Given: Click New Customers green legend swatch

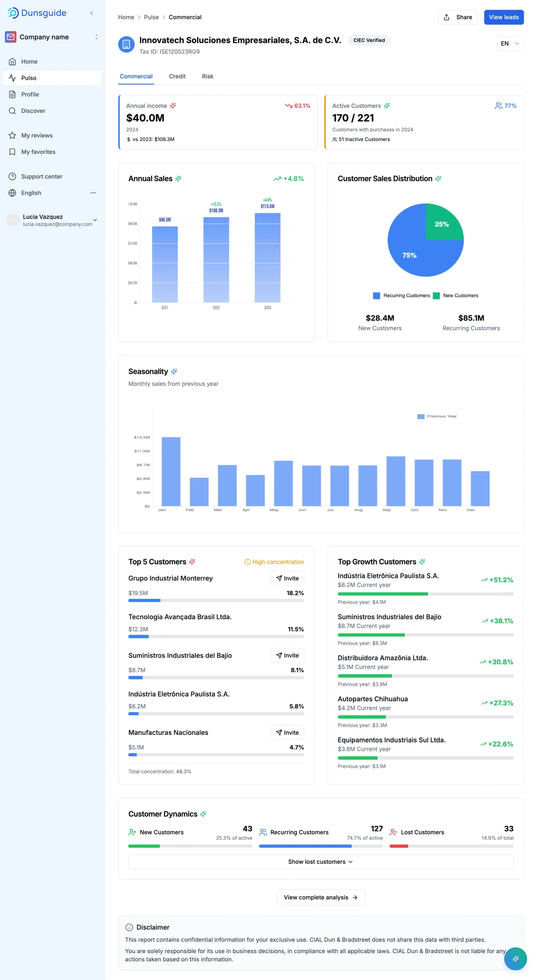Looking at the screenshot, I should point(436,296).
